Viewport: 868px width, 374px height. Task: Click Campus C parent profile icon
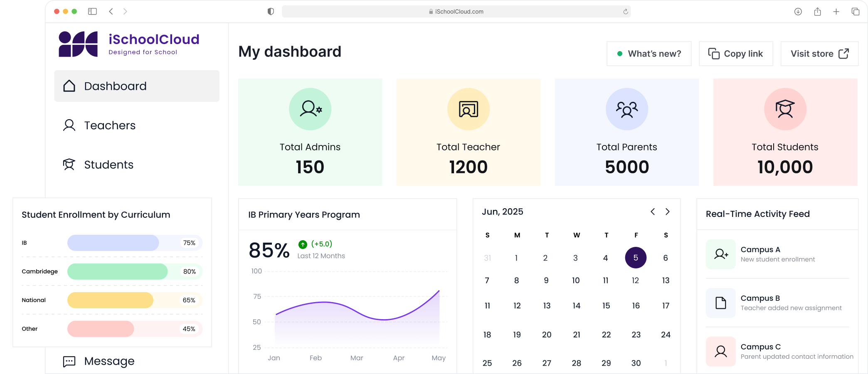(720, 352)
